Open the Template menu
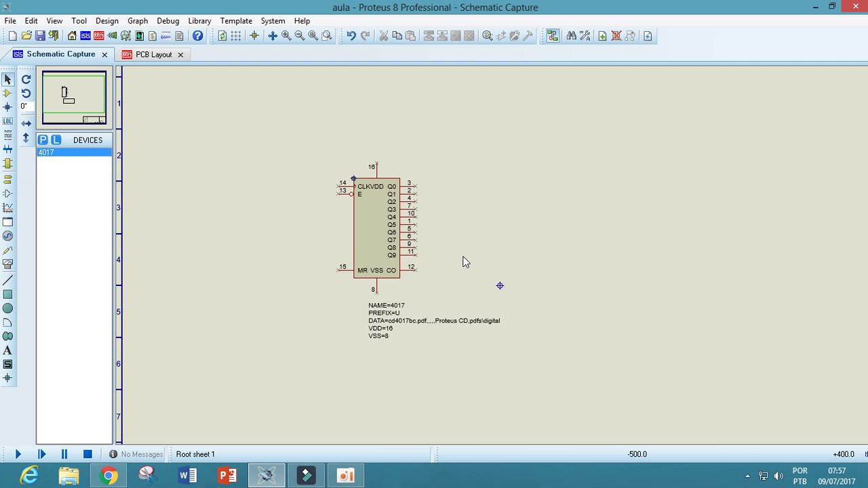The height and width of the screenshot is (488, 868). 236,21
